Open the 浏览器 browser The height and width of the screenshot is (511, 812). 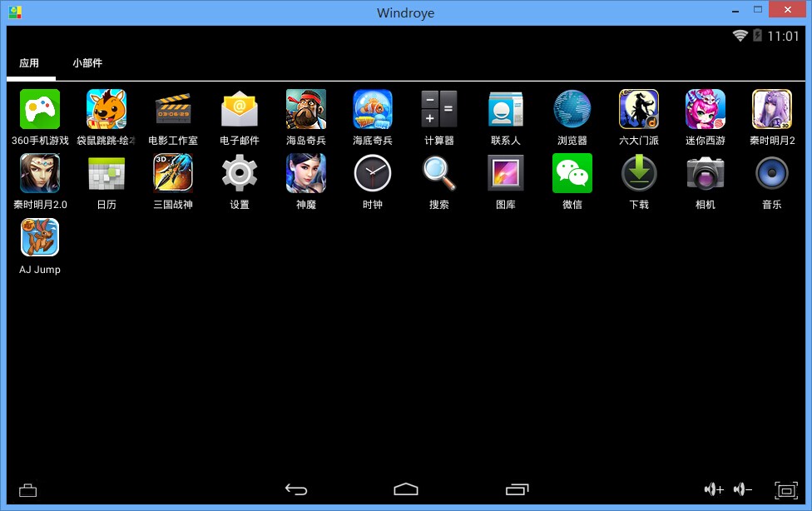click(x=572, y=109)
